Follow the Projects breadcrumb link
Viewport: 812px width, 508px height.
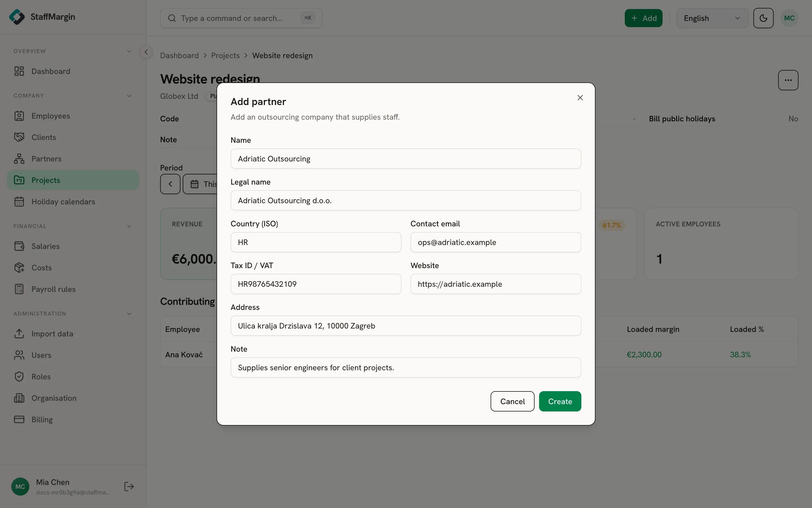click(226, 55)
